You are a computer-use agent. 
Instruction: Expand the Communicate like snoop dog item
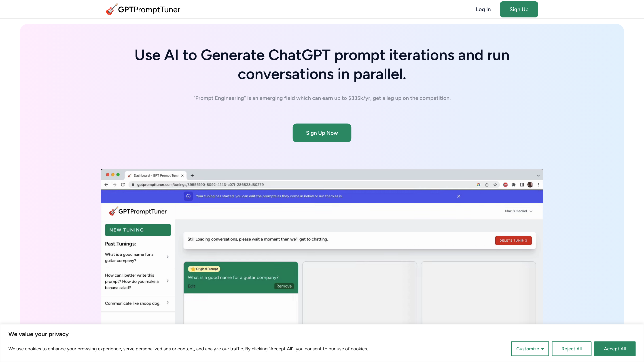[167, 303]
